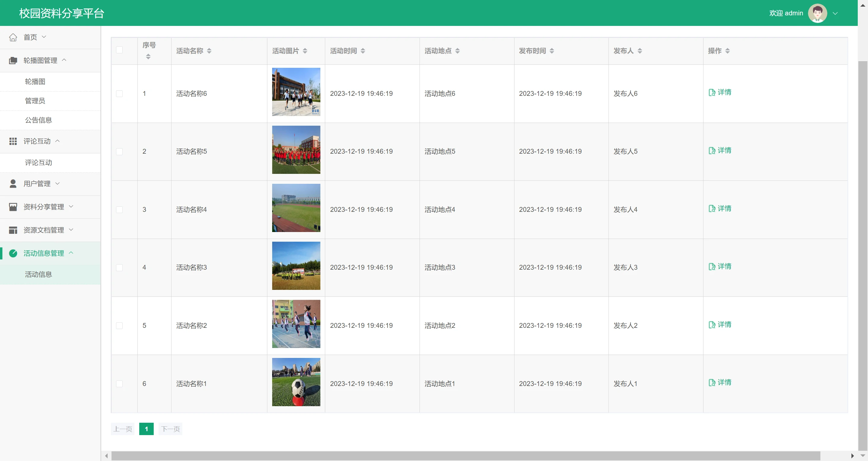Open the admin account dropdown arrow
Image resolution: width=868 pixels, height=461 pixels.
point(835,14)
